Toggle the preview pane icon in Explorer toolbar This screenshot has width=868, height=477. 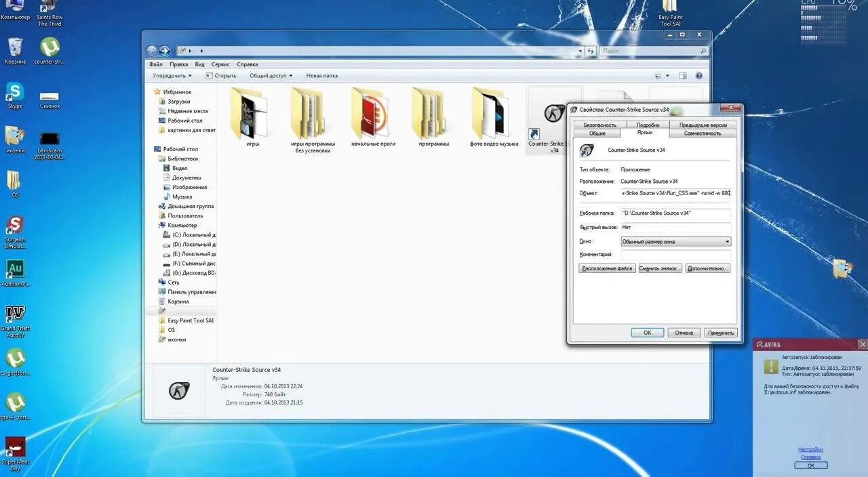pyautogui.click(x=683, y=76)
